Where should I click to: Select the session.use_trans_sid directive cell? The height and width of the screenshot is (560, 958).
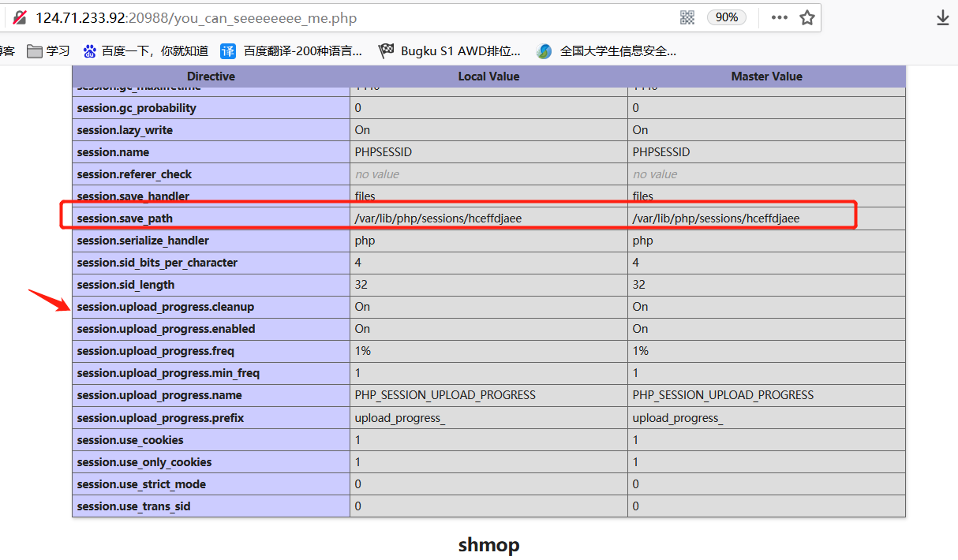pyautogui.click(x=211, y=506)
